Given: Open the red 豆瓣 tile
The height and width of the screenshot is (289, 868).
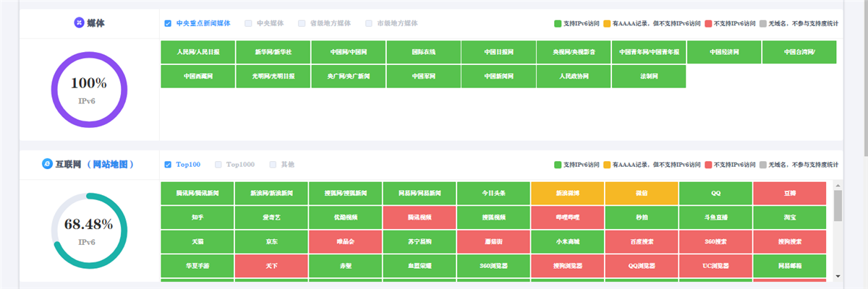Looking at the screenshot, I should [789, 193].
